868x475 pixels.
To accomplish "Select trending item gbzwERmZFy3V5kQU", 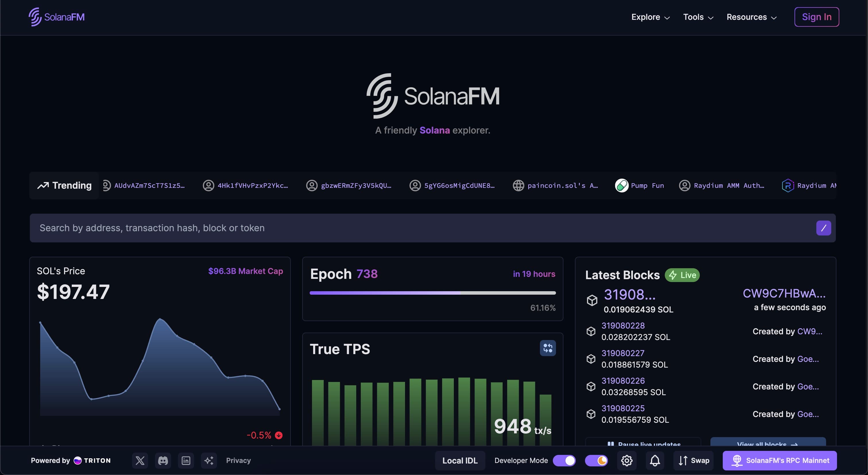I will (349, 186).
